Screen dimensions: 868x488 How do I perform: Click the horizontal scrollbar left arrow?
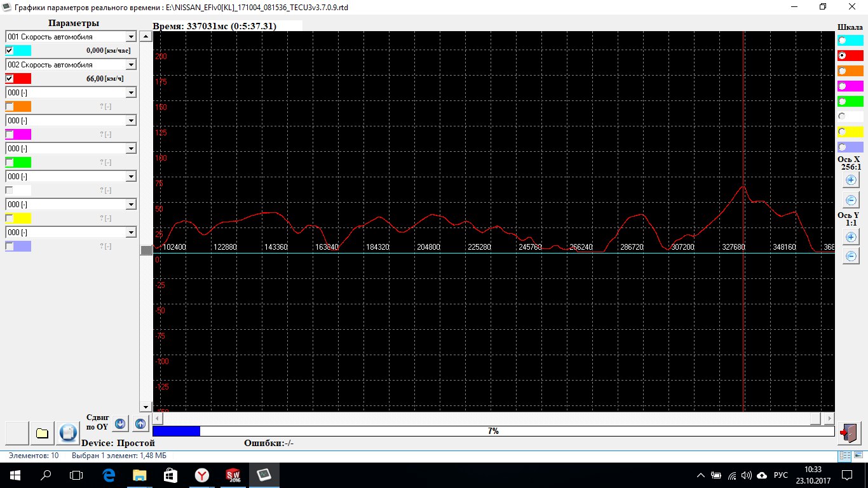pos(159,419)
